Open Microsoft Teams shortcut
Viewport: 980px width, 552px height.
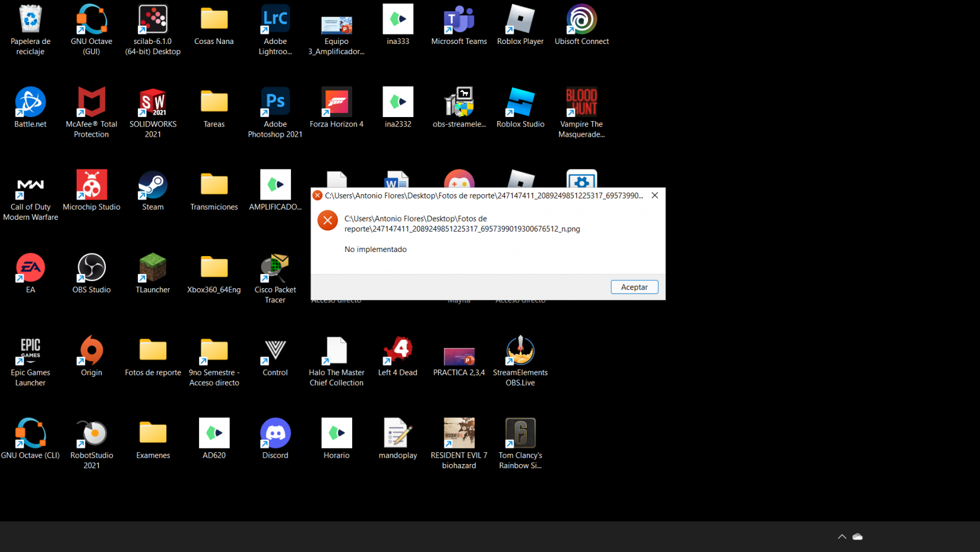459,25
